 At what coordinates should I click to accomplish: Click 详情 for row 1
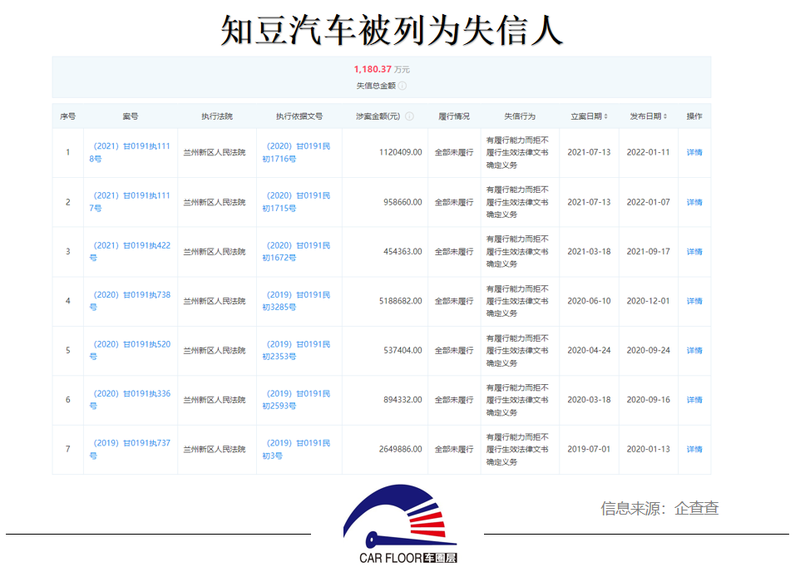(x=694, y=152)
